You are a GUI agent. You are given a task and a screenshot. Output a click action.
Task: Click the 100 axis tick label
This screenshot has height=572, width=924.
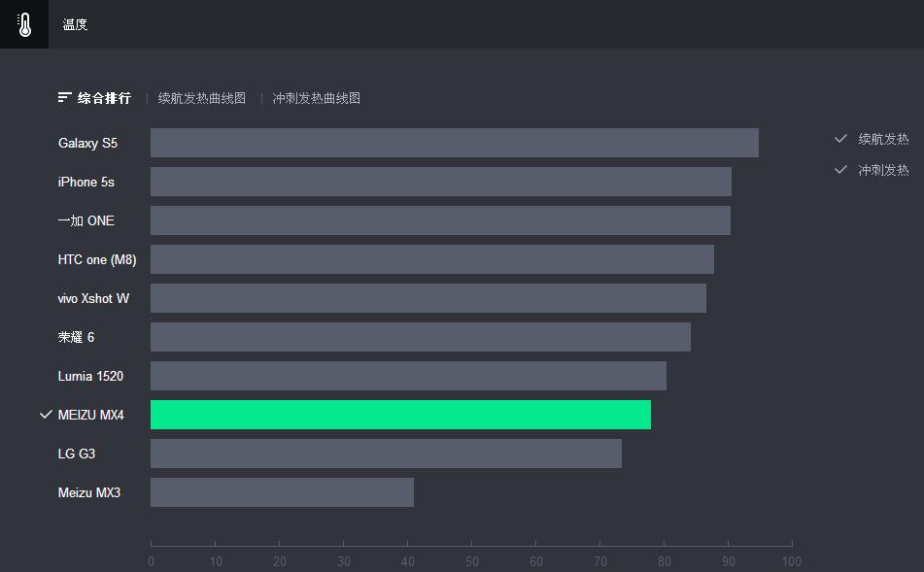coord(792,562)
